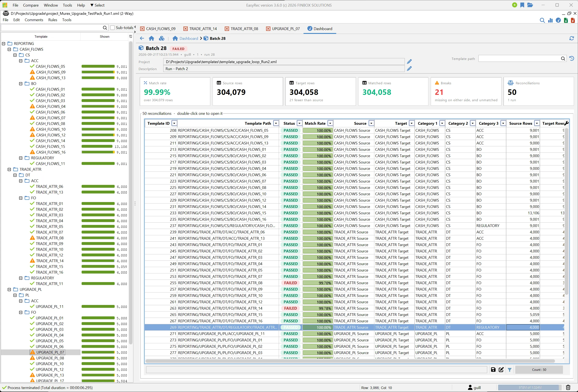Click the FAILED status in row 255
Image resolution: width=578 pixels, height=392 pixels.
pos(290,283)
